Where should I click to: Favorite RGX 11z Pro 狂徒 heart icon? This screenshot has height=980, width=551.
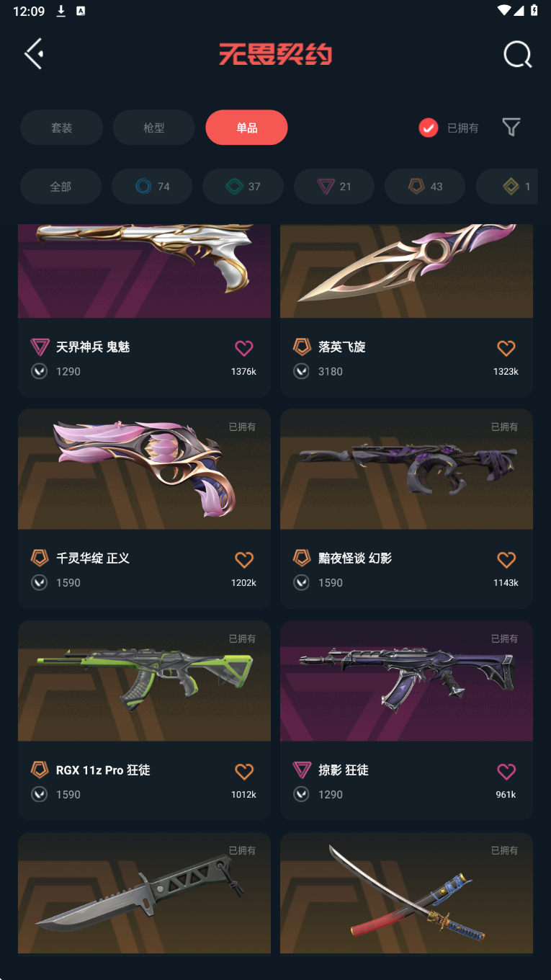(244, 771)
